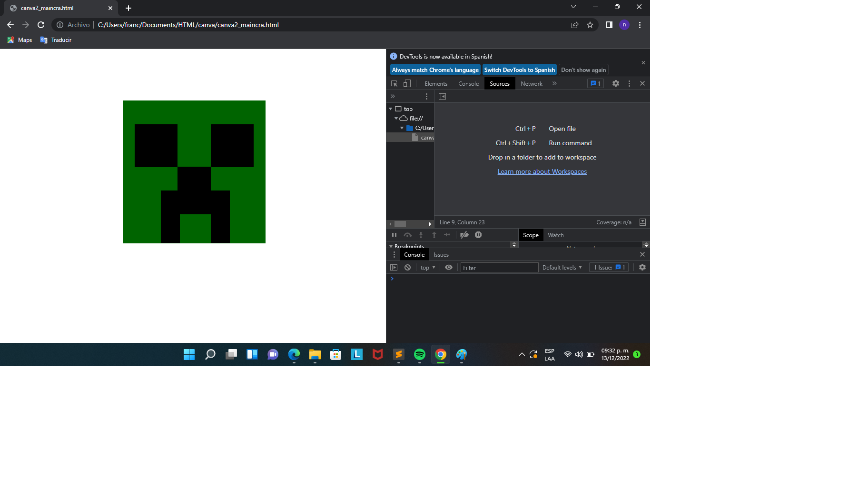Image resolution: width=868 pixels, height=501 pixels.
Task: Click the issues counter badge in DevTools toolbar
Action: pyautogui.click(x=595, y=83)
